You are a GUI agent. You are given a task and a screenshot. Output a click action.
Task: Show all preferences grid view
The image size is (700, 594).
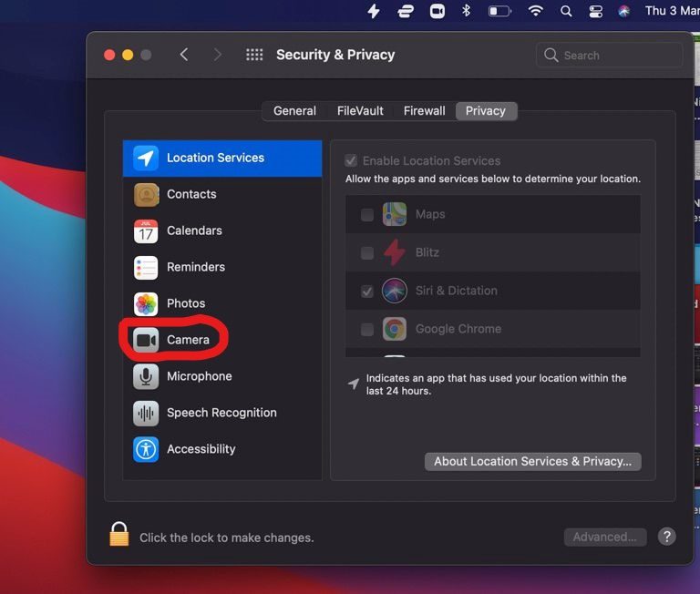[x=254, y=55]
